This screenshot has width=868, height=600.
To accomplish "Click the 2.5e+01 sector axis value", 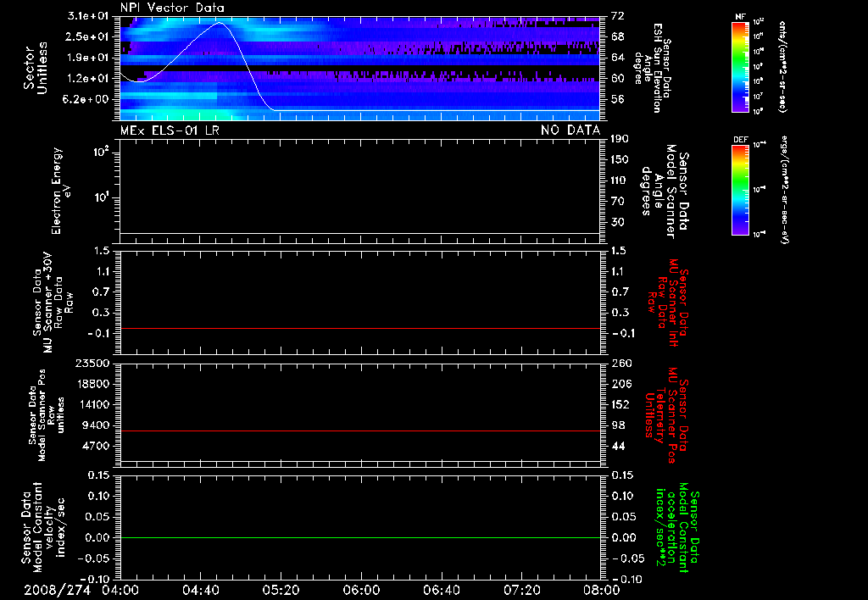I will pos(88,36).
